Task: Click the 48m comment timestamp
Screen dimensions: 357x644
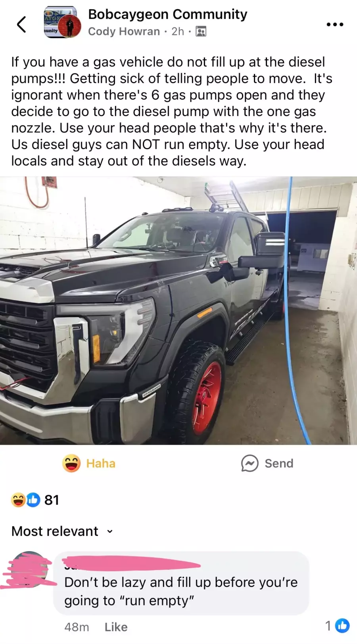Action: coord(77,627)
